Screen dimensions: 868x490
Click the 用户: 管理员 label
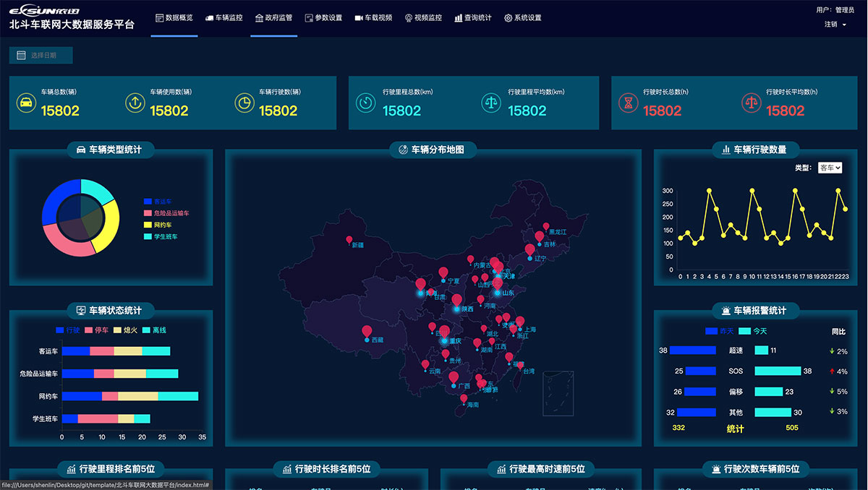pos(835,10)
